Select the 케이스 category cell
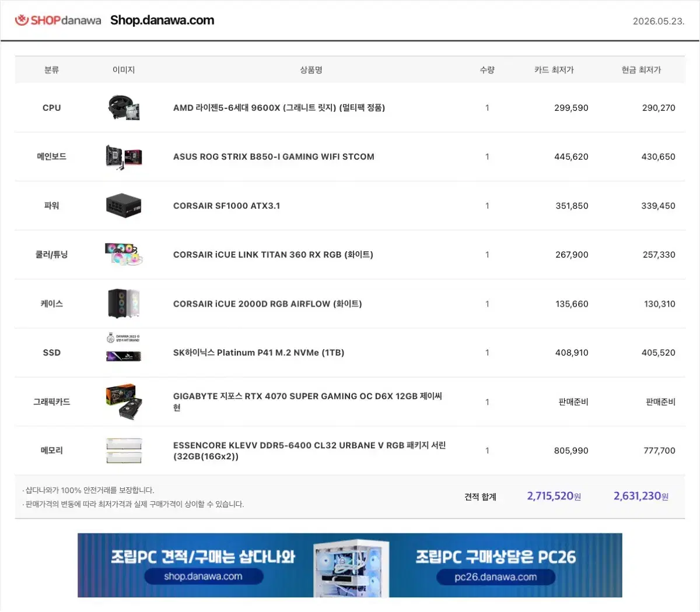 (x=51, y=304)
